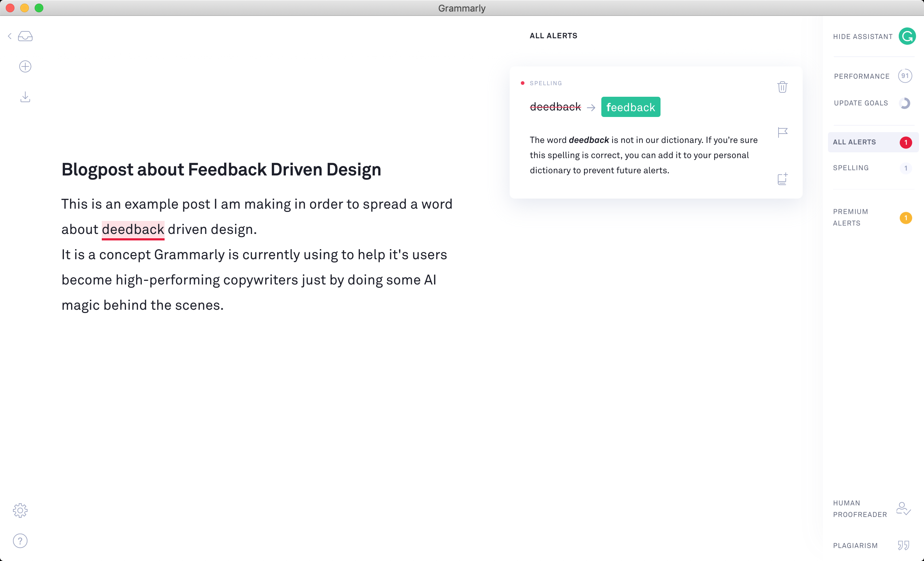Click the All Alerts heading above card
The height and width of the screenshot is (561, 924).
coord(553,36)
